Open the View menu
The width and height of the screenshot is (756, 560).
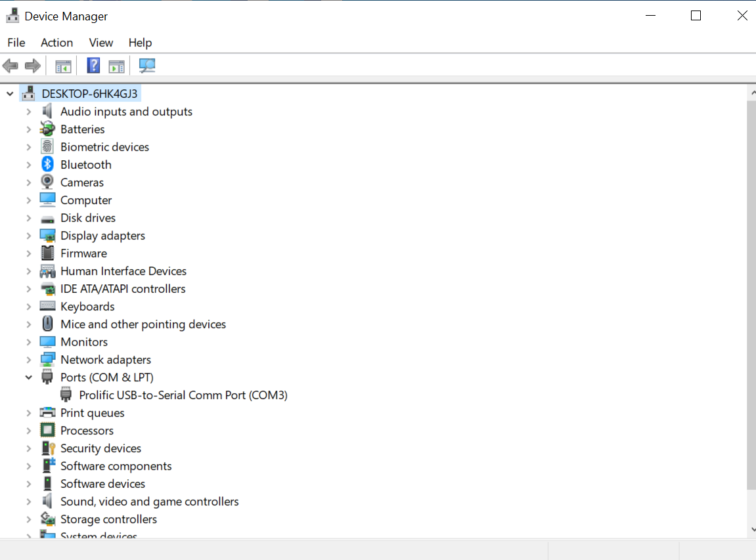(x=101, y=43)
